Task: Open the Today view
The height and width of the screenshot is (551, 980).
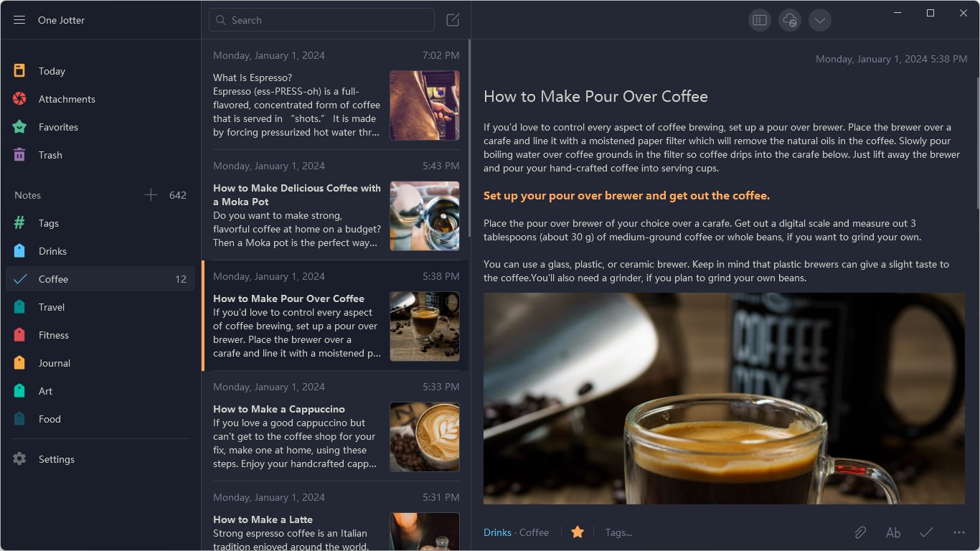Action: [100, 71]
